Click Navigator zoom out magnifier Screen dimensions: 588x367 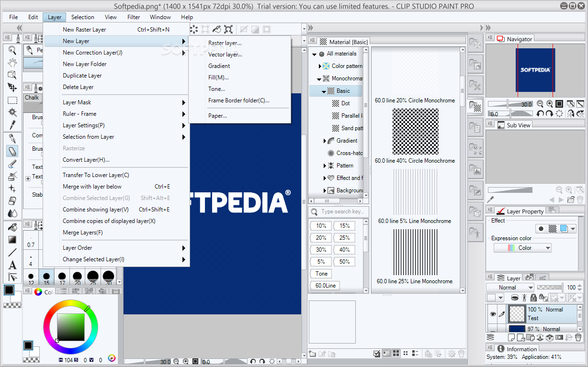[540, 104]
